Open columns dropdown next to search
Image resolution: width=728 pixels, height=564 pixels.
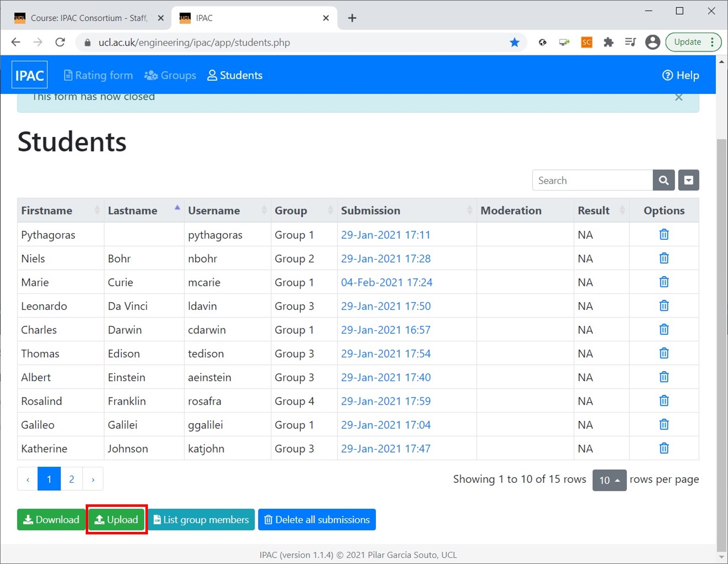689,180
